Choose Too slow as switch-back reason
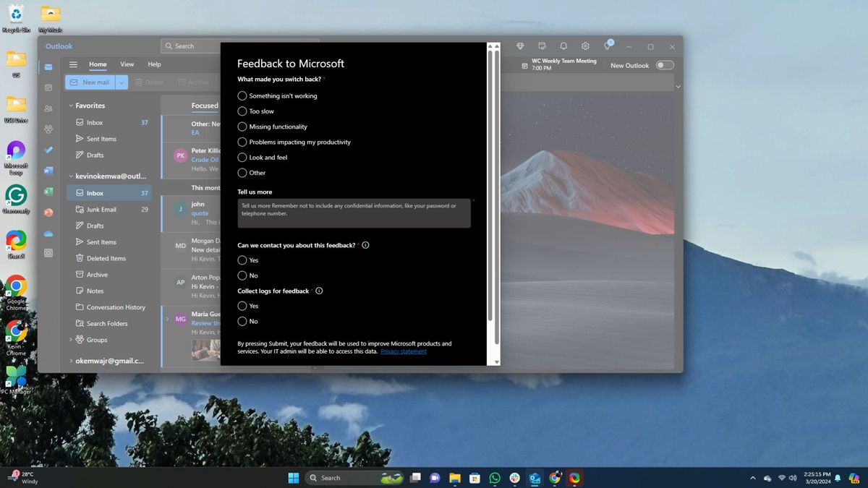The height and width of the screenshot is (488, 868). pos(242,111)
